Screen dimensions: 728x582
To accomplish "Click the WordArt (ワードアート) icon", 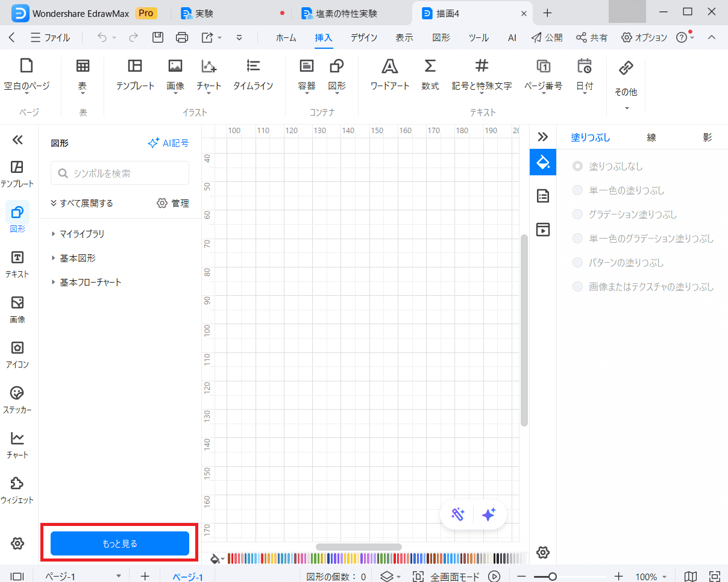I will 390,67.
